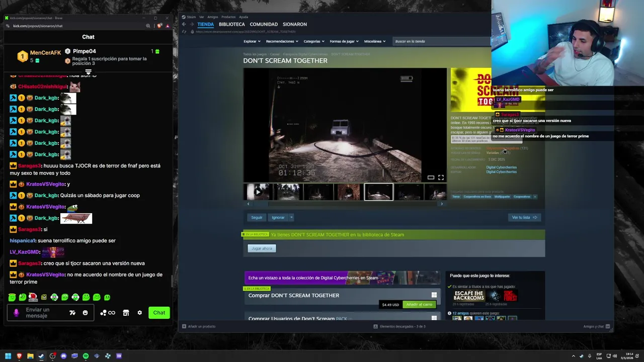Open Windows Start menu
Viewport: 644px width, 362px height.
tap(8, 356)
